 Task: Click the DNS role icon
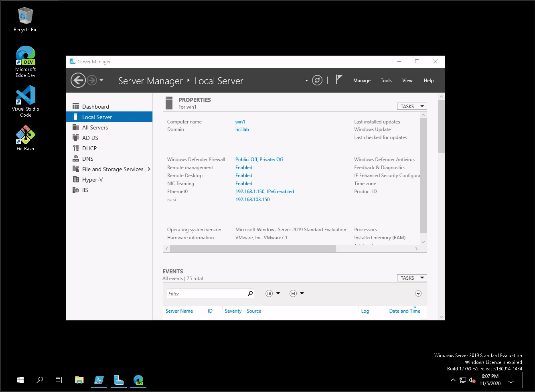click(75, 159)
